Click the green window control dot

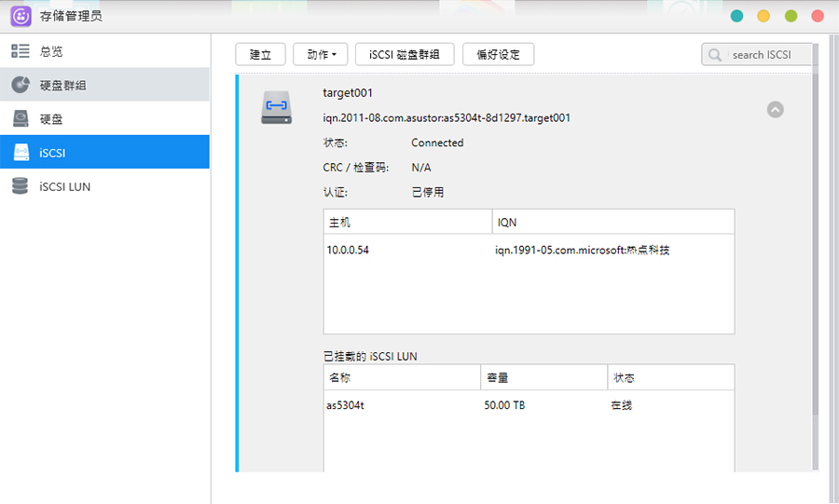[791, 16]
